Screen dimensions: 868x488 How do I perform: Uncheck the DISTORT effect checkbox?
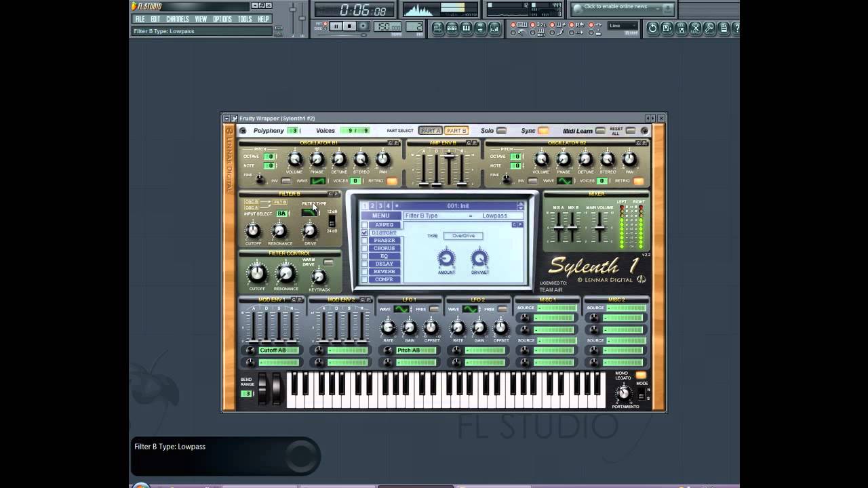364,232
